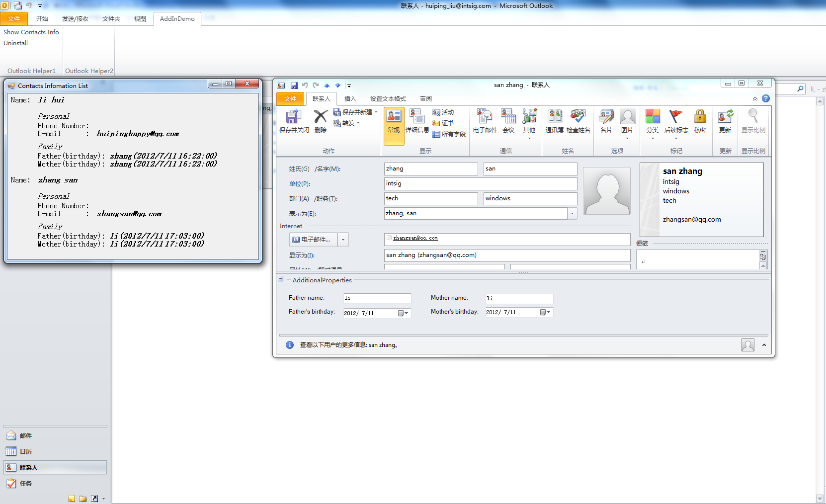Image resolution: width=826 pixels, height=504 pixels.
Task: Open Calendar in navigation pane
Action: (55, 451)
